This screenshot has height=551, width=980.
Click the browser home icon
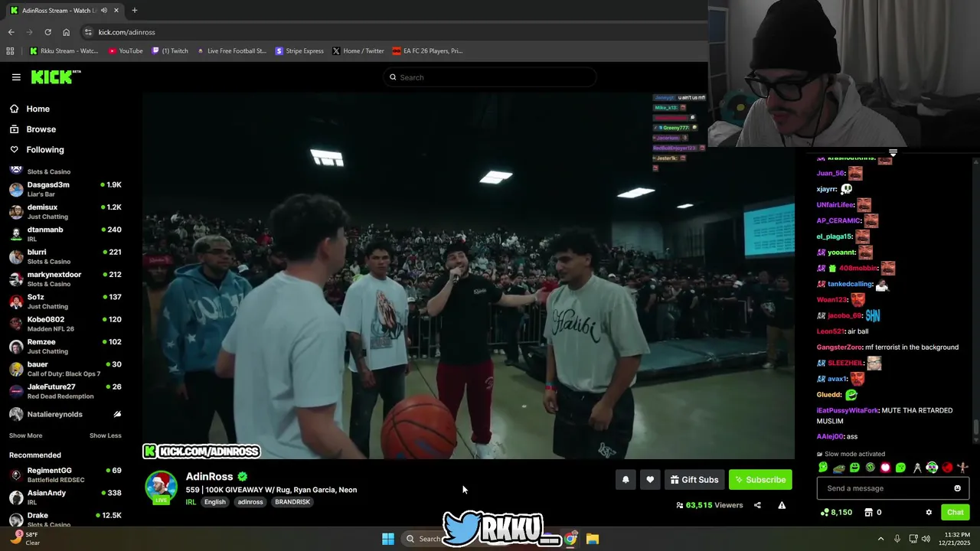pyautogui.click(x=66, y=32)
